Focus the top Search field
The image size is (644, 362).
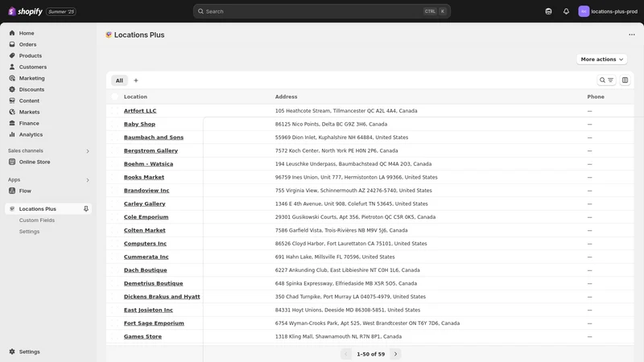tap(321, 11)
